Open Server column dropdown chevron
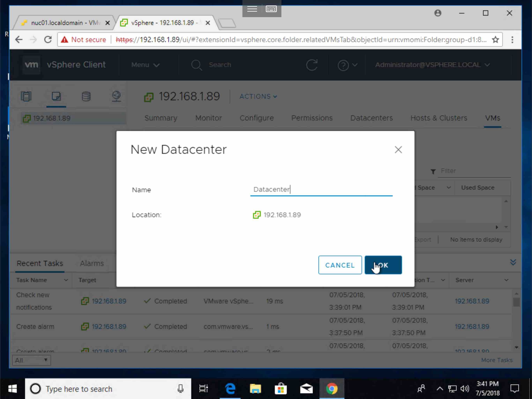 coord(506,280)
